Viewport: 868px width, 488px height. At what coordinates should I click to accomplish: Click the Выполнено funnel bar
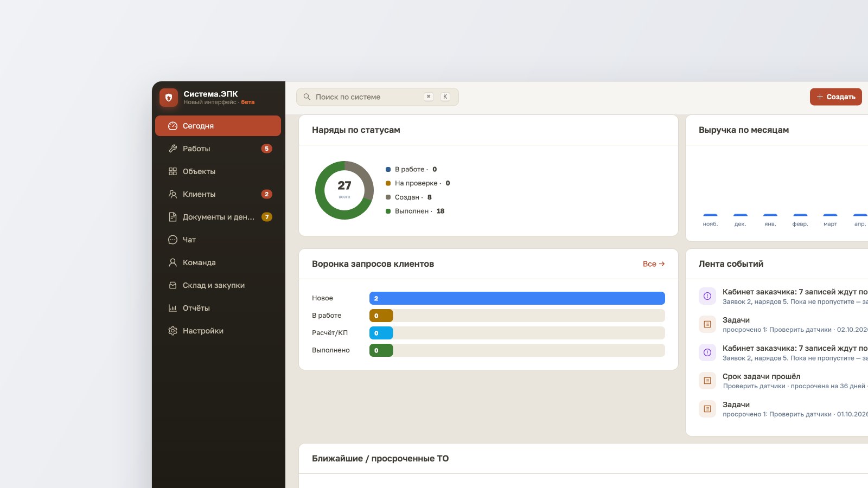(x=517, y=350)
